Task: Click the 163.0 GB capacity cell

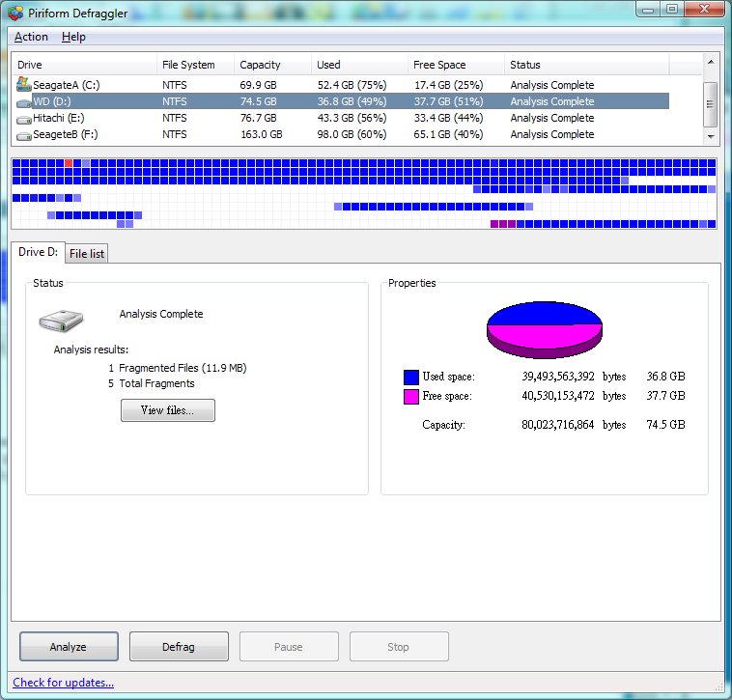Action: click(262, 134)
